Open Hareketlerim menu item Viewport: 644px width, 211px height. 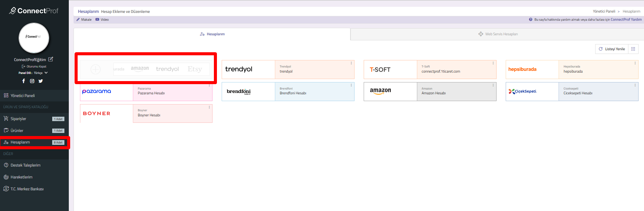[x=34, y=177]
